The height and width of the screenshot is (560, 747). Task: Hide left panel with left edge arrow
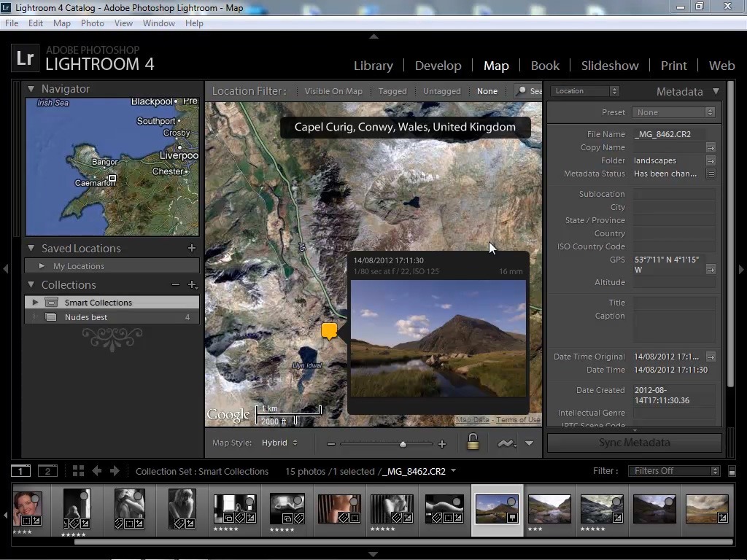click(5, 269)
